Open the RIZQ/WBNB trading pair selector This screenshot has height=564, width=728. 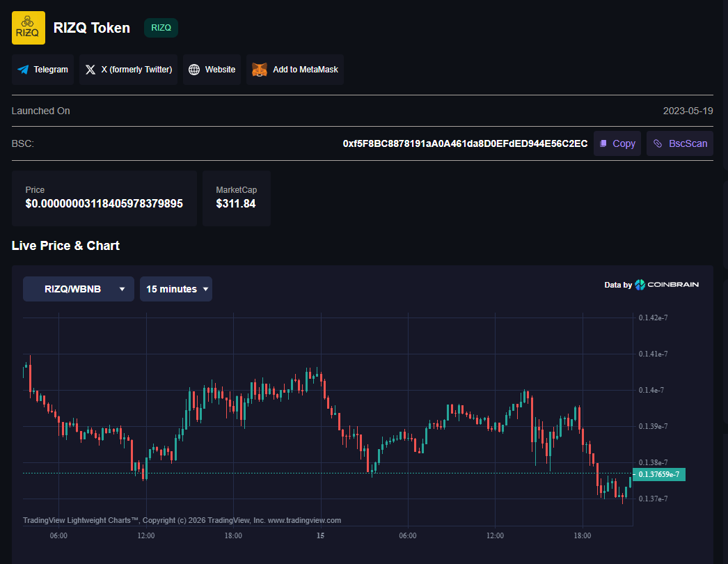[x=78, y=288]
